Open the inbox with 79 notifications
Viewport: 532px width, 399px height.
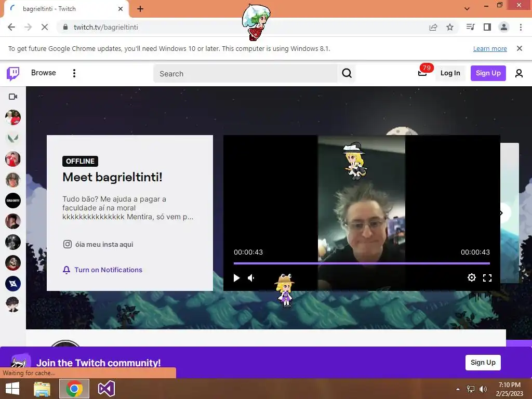(422, 73)
